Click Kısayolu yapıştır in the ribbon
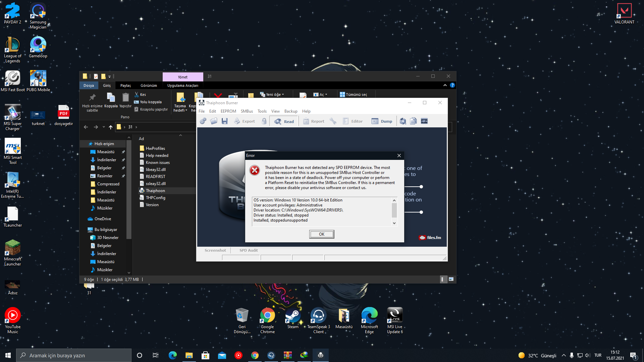 coord(151,109)
